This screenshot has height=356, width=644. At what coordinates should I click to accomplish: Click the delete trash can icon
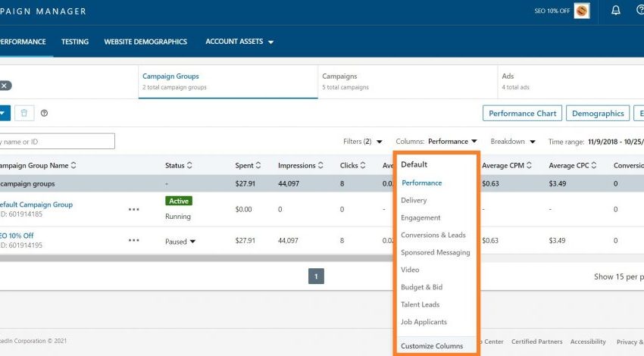[x=24, y=113]
